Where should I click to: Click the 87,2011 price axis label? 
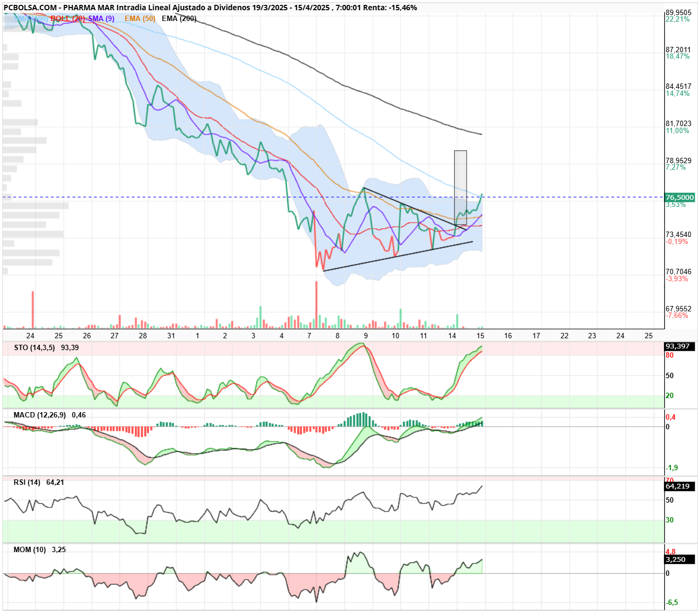tap(678, 50)
